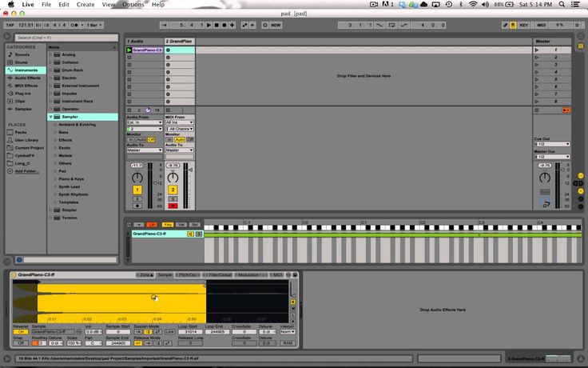588x368 pixels.
Task: Click the transport Stop button
Action: click(217, 25)
